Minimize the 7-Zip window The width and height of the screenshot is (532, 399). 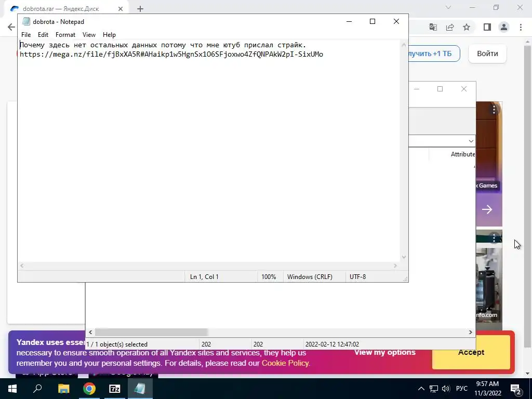tap(417, 89)
